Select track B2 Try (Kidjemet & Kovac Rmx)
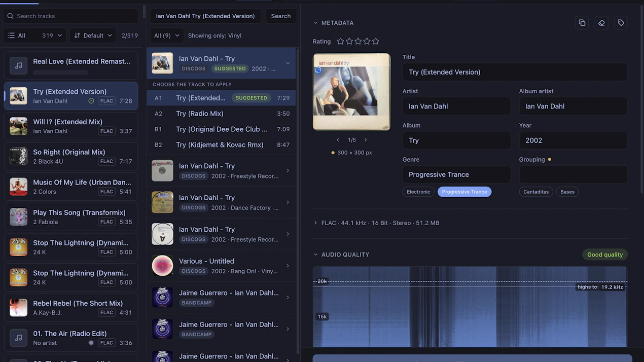The height and width of the screenshot is (362, 644). pyautogui.click(x=221, y=144)
